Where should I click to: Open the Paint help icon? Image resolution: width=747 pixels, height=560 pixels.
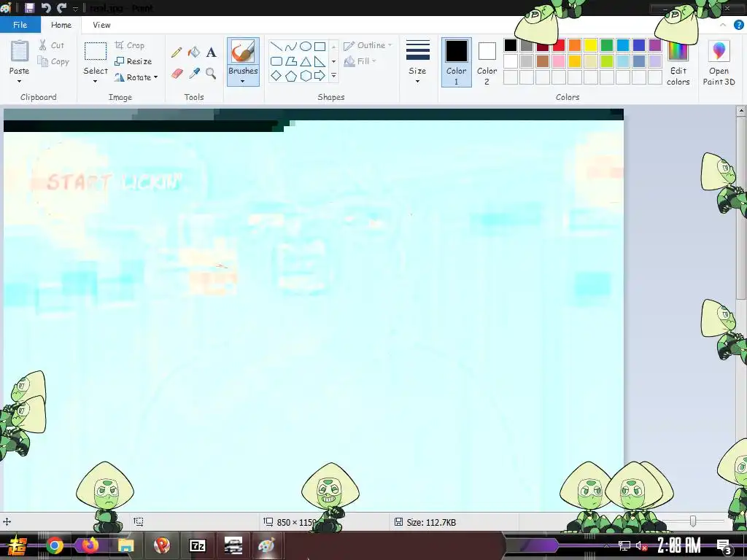738,26
